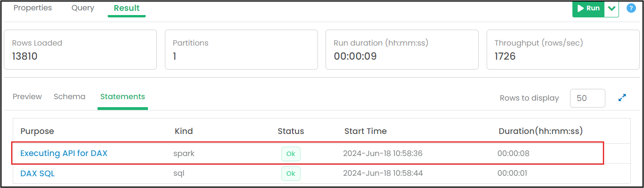The image size is (644, 188).
Task: Switch to the Properties tab
Action: (x=33, y=8)
